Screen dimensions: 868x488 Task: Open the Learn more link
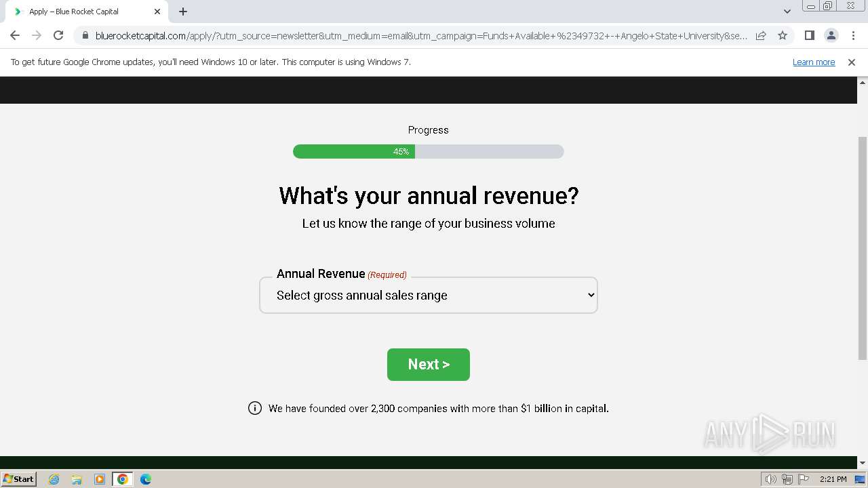[x=814, y=62]
